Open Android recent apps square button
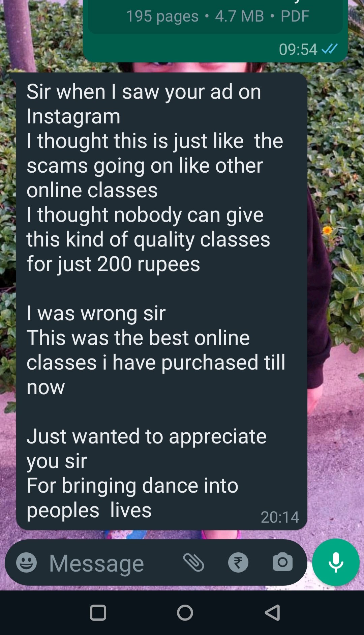This screenshot has height=635, width=364. pyautogui.click(x=98, y=612)
